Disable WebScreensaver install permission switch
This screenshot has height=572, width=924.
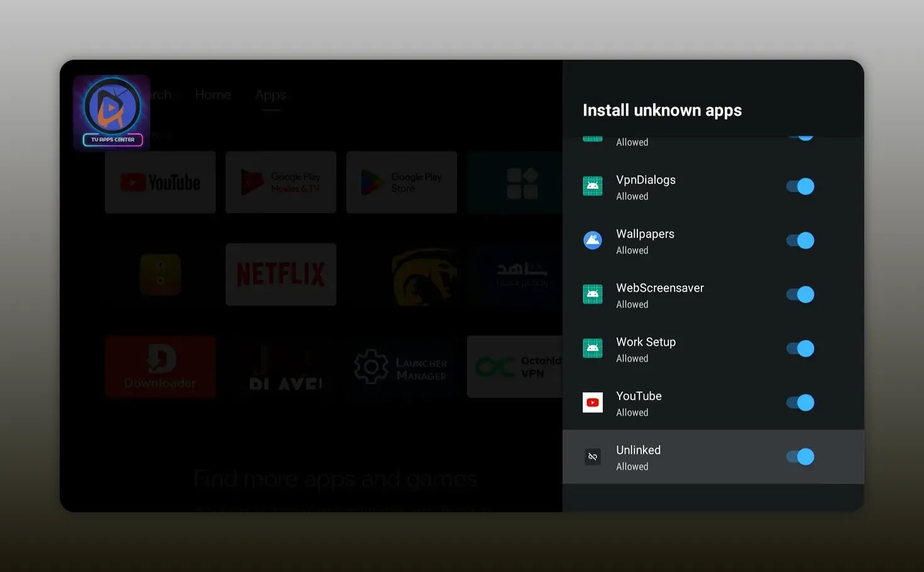800,295
